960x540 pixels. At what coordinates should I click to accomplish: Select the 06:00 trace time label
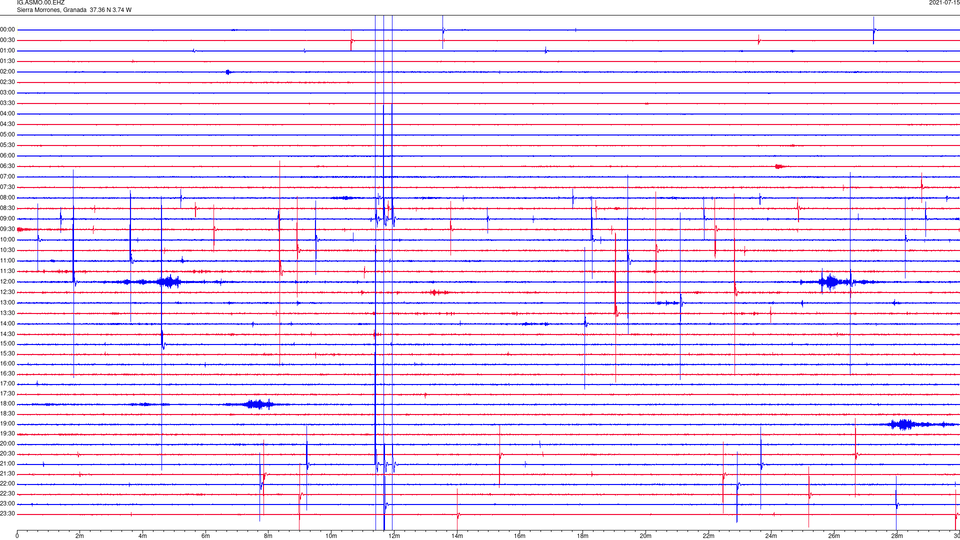(8, 156)
